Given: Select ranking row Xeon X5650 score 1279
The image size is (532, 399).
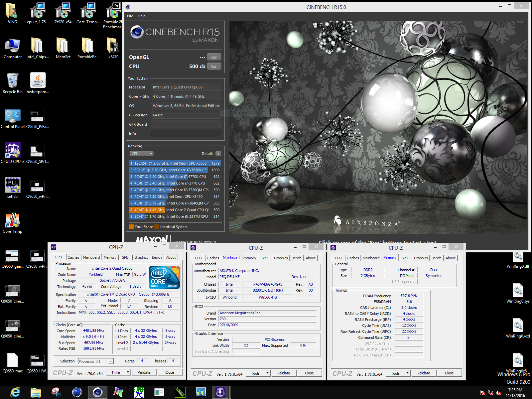Looking at the screenshot, I should (x=175, y=163).
